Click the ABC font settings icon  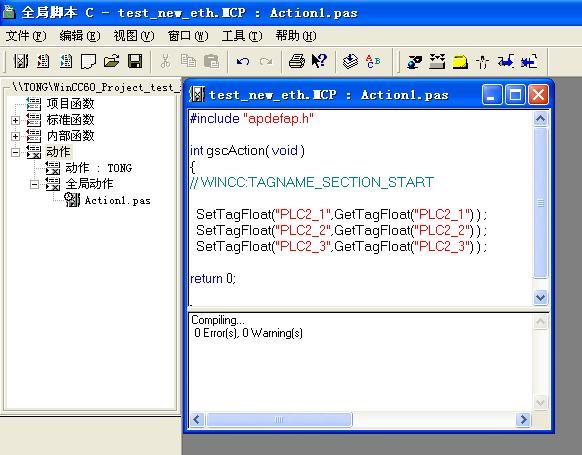(373, 61)
